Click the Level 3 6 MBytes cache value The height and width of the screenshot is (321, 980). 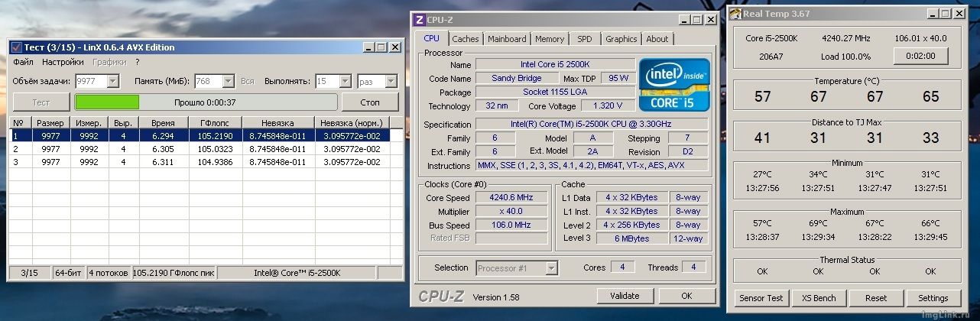pyautogui.click(x=631, y=238)
